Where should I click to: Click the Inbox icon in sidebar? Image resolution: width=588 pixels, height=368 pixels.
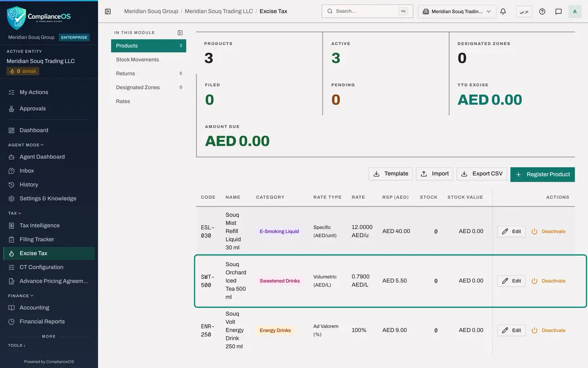(x=11, y=171)
